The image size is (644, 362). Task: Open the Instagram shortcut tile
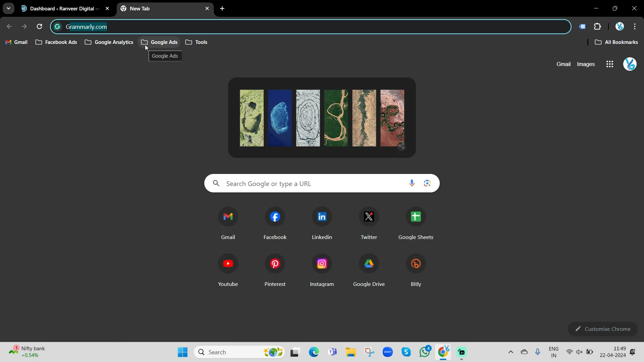[322, 270]
